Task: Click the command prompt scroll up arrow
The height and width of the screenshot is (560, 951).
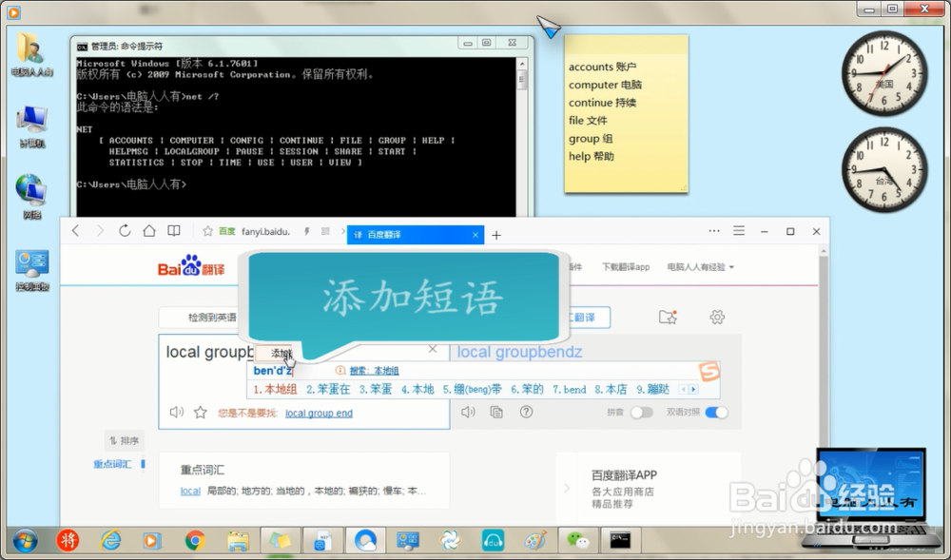Action: point(522,63)
